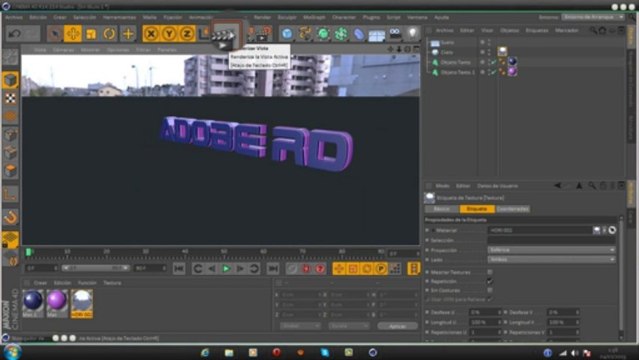Open the Render menu
Screen dimensions: 639x360
point(262,18)
